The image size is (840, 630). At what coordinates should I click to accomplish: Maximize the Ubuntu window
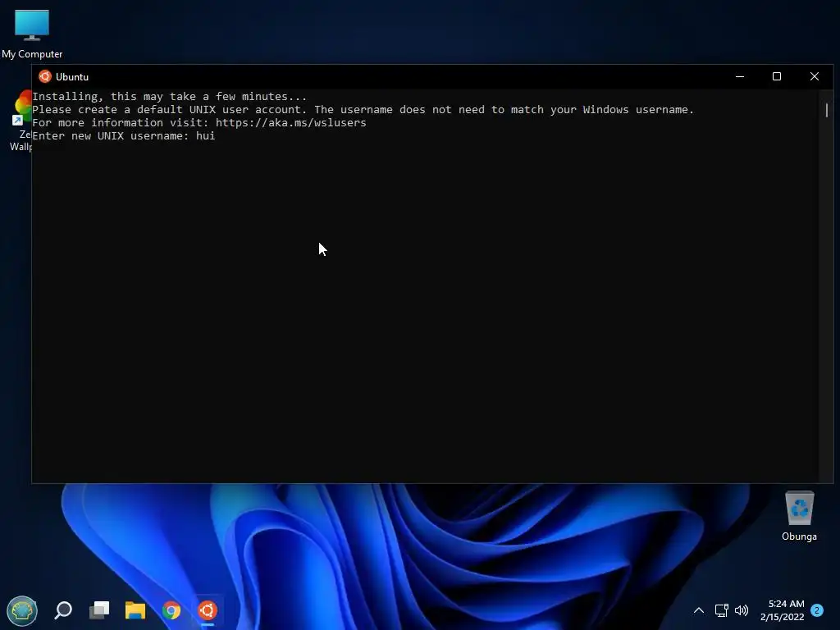tap(777, 76)
